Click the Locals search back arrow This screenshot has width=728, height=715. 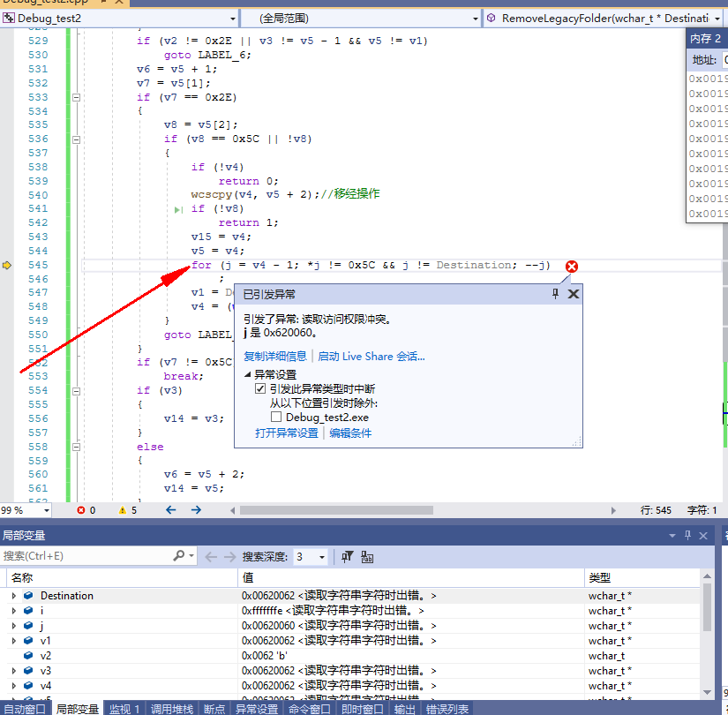211,557
